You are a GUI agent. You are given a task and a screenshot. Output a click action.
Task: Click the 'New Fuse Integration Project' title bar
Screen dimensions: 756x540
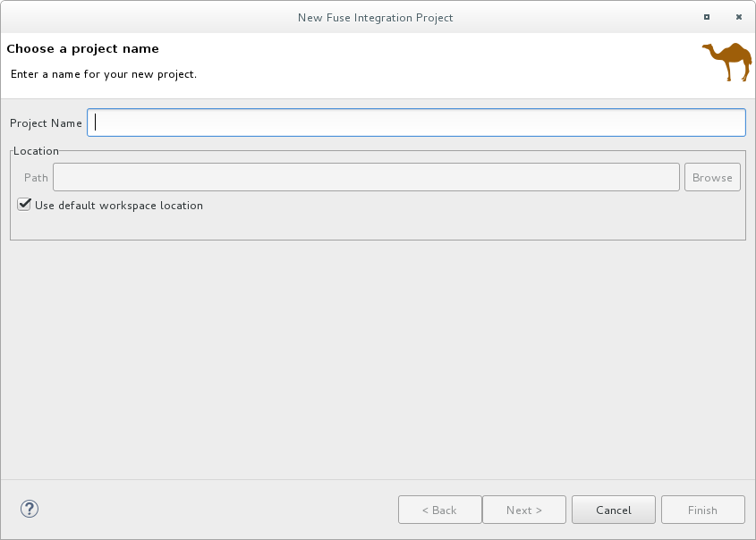click(x=375, y=17)
